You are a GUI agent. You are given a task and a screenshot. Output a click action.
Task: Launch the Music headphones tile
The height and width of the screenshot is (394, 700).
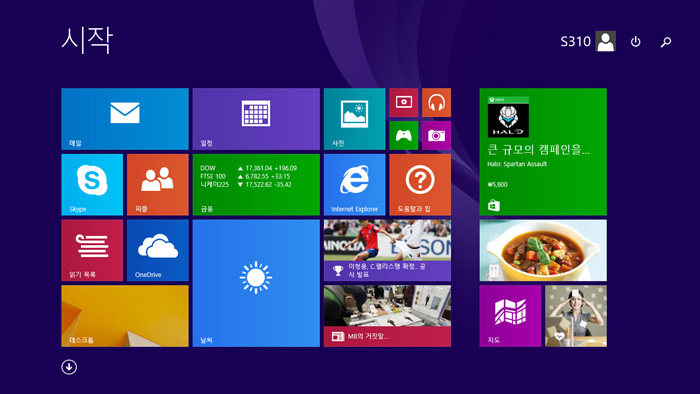(x=436, y=102)
